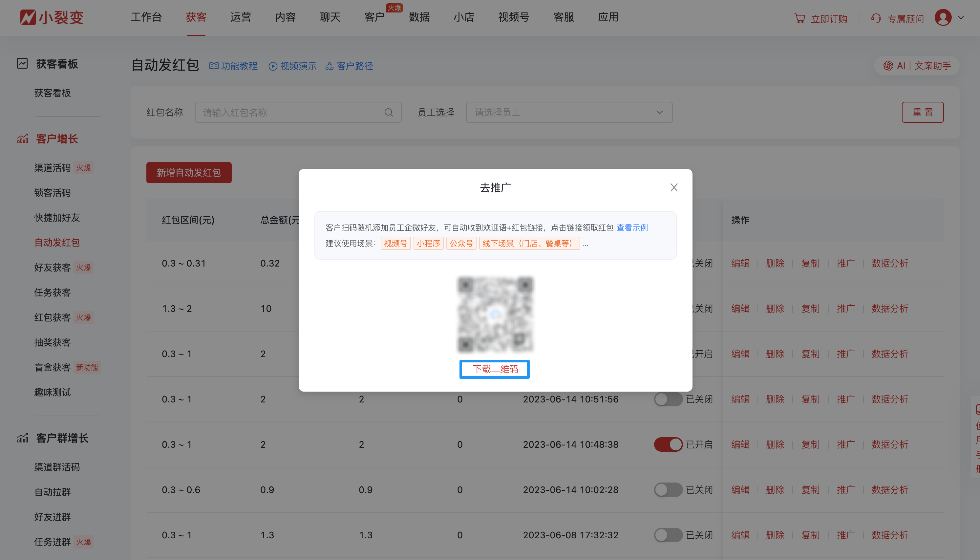Toggle switch for 2023-06-08 17:32:32 row
Screen dimensions: 980x560
[668, 535]
